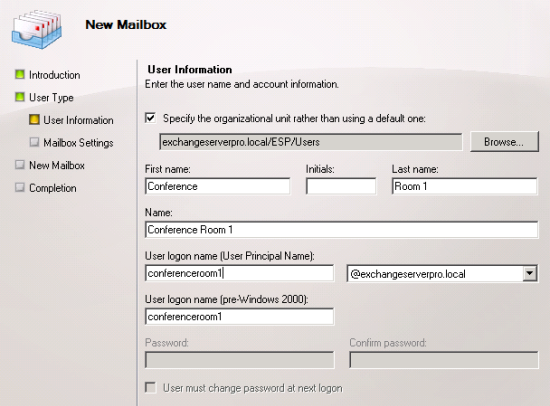Screen dimensions: 550x406
Task: Click the gray Mailbox Settings step indicator
Action: [x=34, y=142]
